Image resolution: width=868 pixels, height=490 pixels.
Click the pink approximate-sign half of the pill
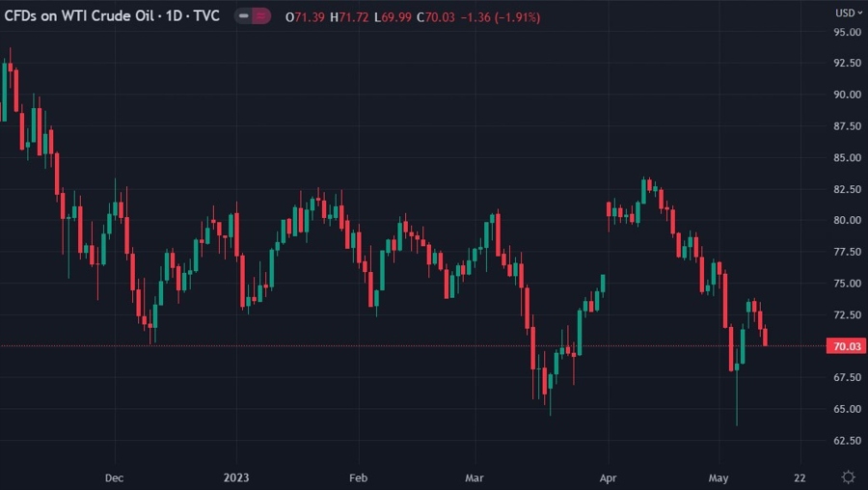[x=261, y=16]
